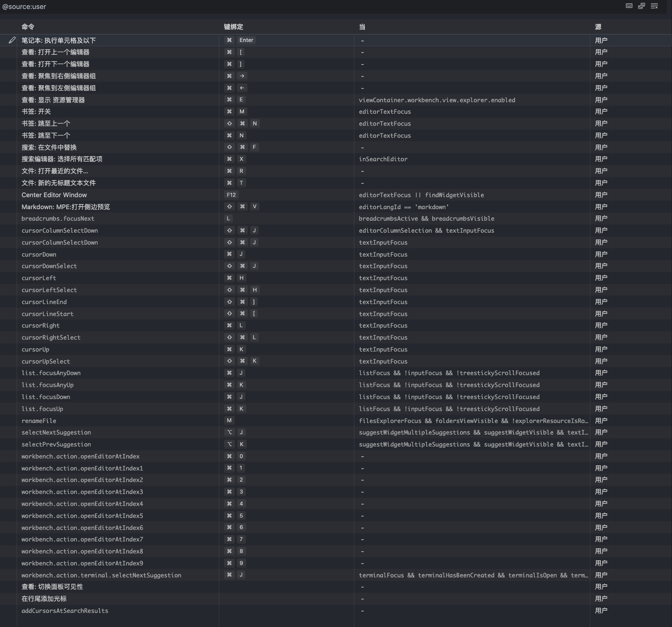Select the 查看: 聚焦到左侧编辑器组 command
Viewport: 672px width, 627px height.
click(59, 88)
